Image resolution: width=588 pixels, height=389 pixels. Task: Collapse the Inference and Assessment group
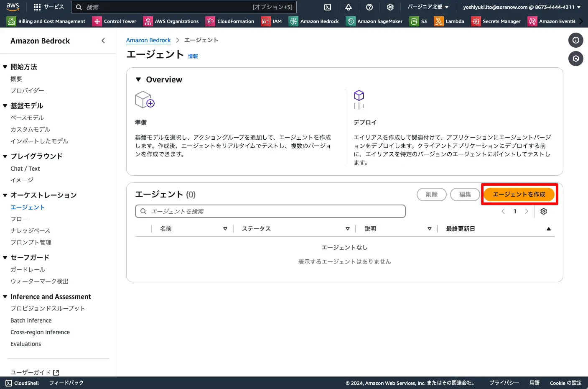5,297
